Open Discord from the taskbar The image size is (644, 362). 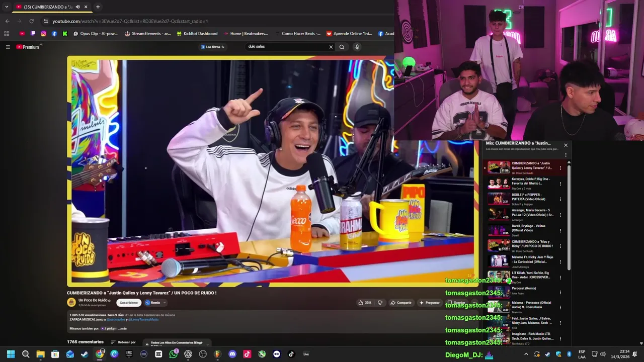232,354
